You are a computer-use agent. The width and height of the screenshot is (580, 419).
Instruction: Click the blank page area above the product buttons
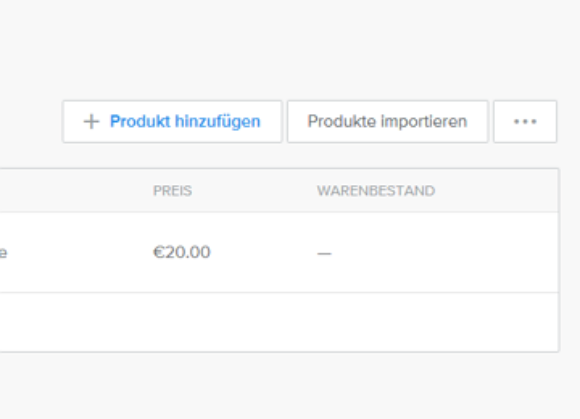point(290,48)
